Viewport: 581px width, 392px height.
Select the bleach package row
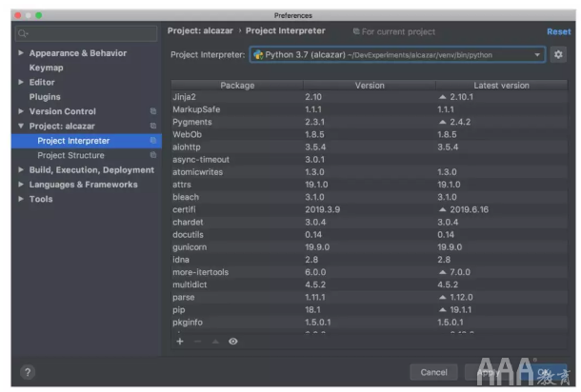[x=369, y=197]
